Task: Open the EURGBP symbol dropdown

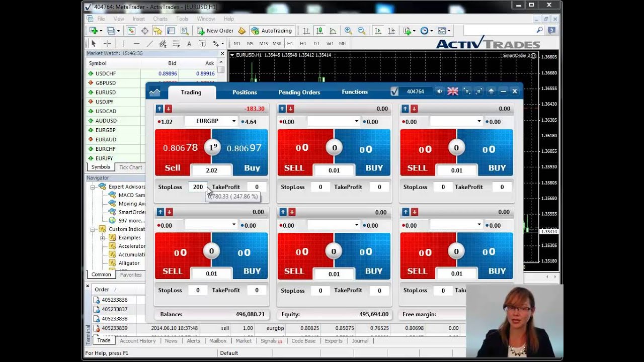Action: point(233,121)
